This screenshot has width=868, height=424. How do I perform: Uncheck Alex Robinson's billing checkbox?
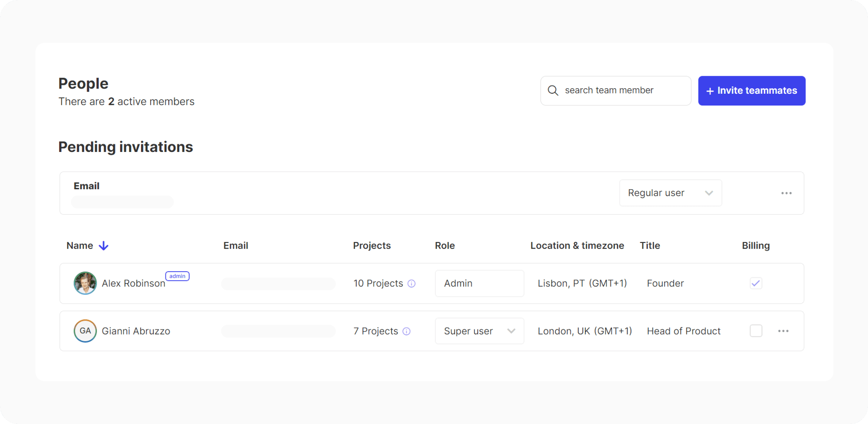(756, 283)
